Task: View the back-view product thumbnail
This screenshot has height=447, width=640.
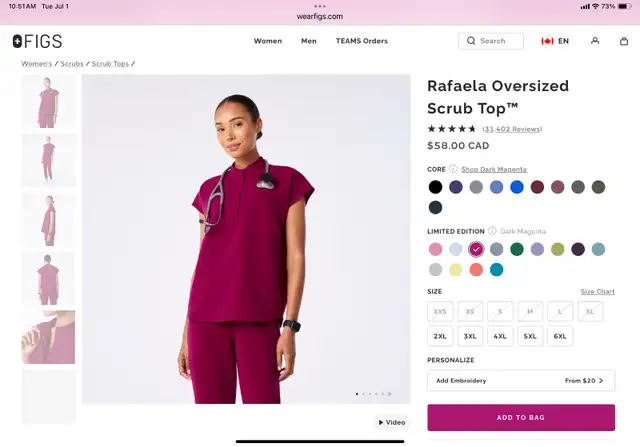Action: click(48, 278)
